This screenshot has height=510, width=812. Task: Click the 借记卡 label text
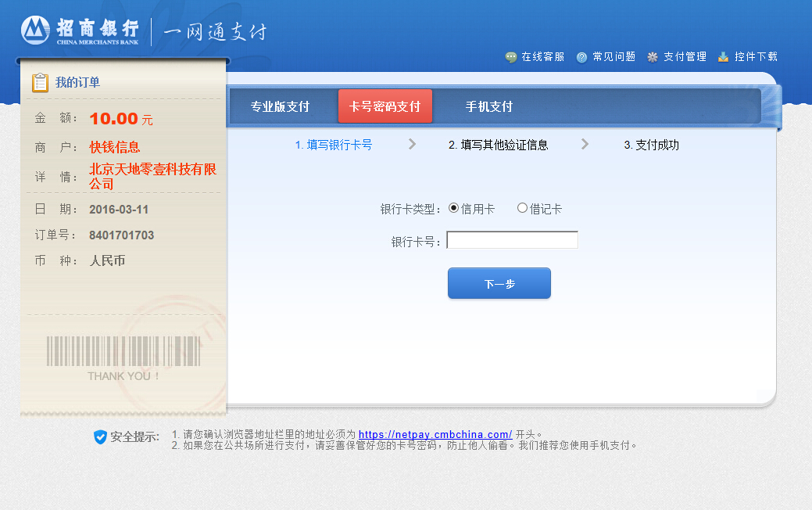[x=546, y=209]
